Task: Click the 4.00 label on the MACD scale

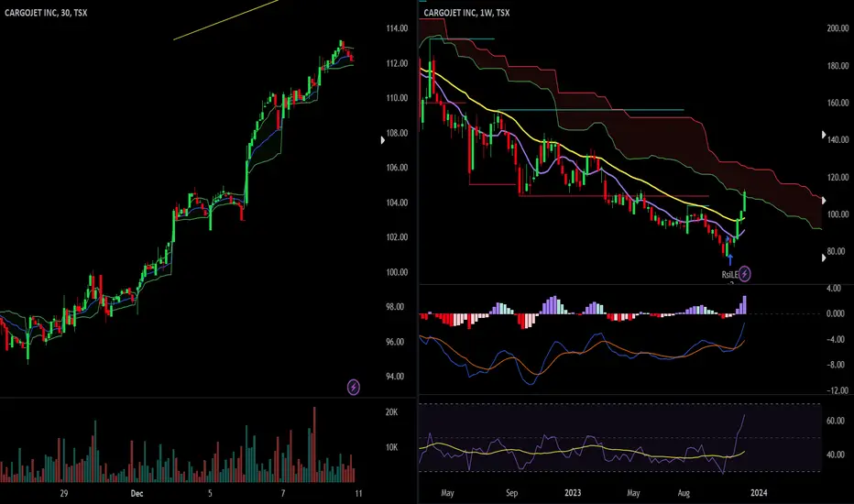Action: [833, 288]
